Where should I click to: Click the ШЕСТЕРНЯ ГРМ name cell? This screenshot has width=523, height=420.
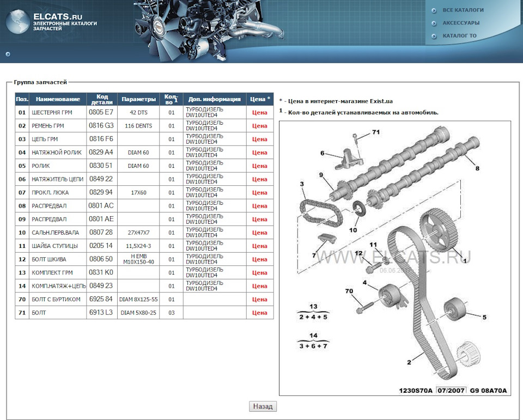click(x=58, y=112)
